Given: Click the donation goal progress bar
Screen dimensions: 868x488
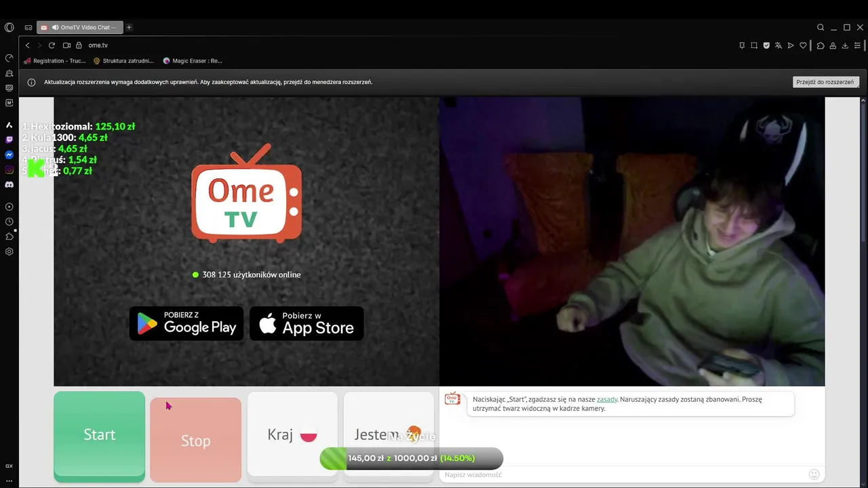Looking at the screenshot, I should (x=412, y=458).
